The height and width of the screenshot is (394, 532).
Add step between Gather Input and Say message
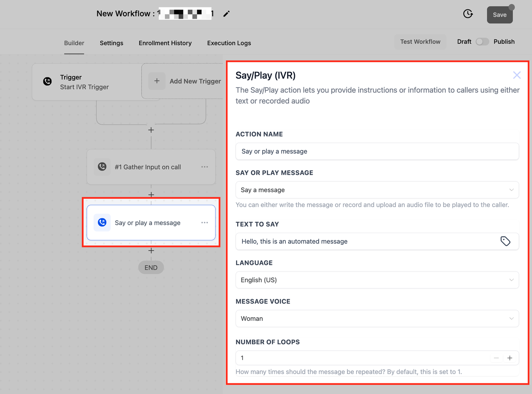[151, 195]
